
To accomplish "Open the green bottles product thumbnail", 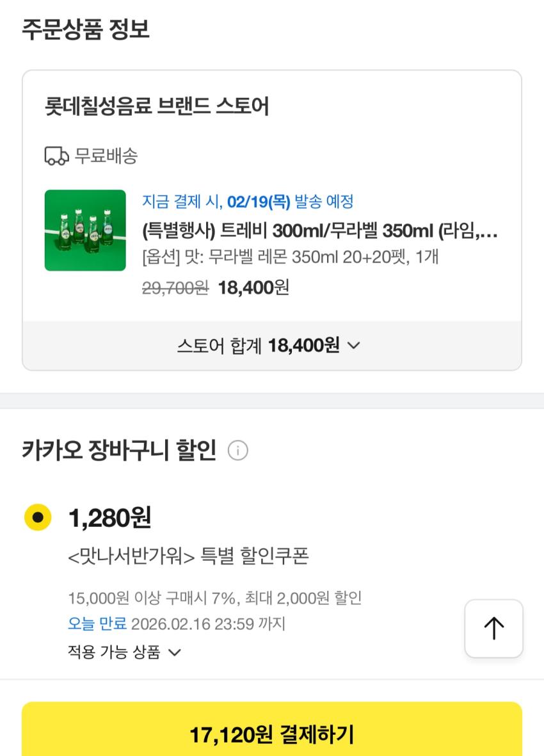I will (85, 230).
